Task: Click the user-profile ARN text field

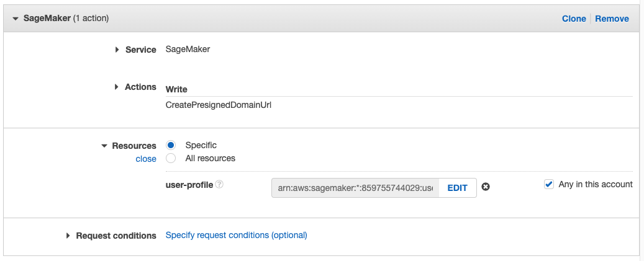Action: 355,188
